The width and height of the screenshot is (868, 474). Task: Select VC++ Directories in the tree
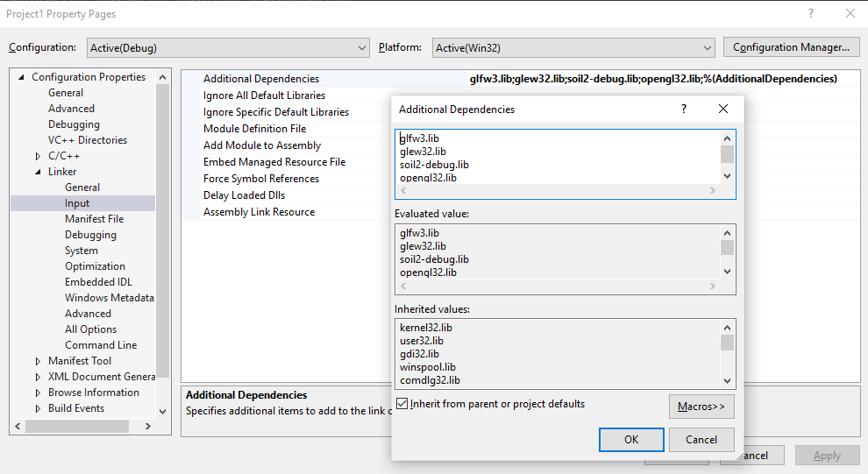point(87,140)
